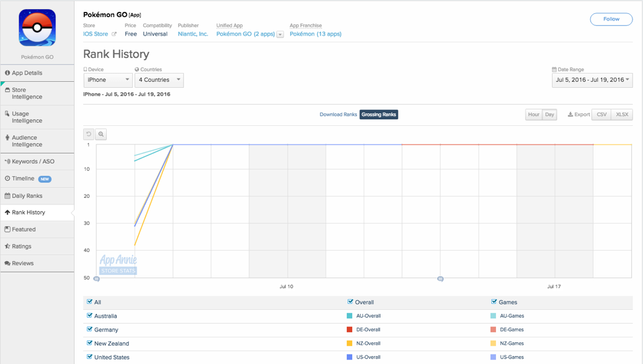
Task: Uncheck the New Zealand checkbox
Action: point(90,343)
